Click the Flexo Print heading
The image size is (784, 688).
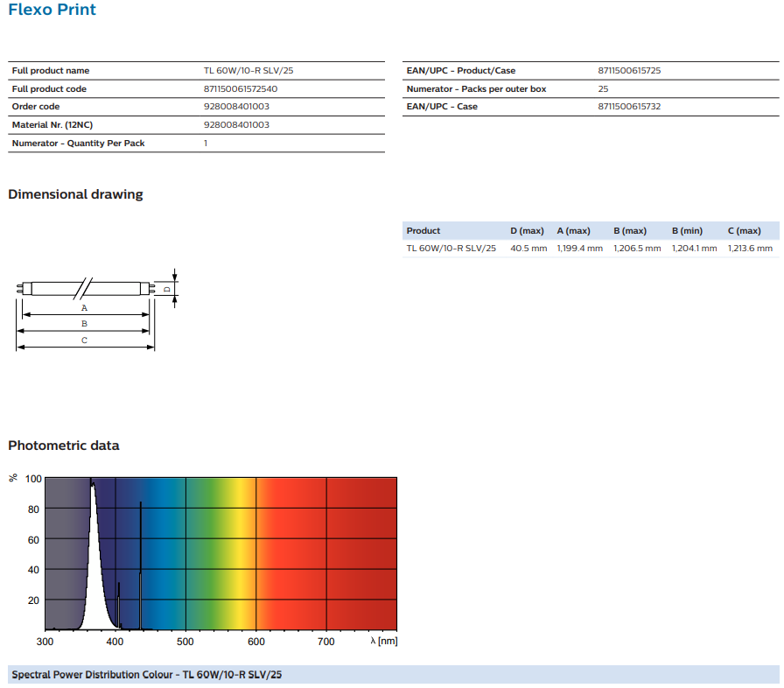tap(52, 10)
